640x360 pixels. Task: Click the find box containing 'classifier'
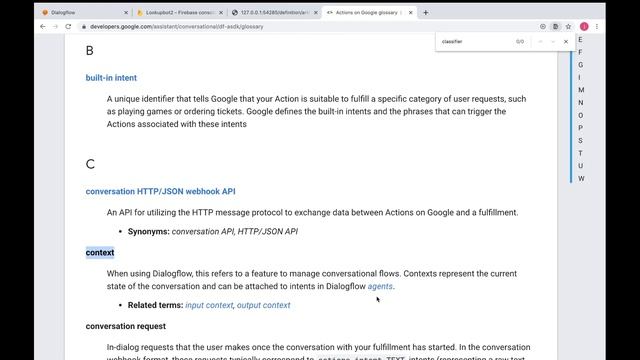click(476, 42)
